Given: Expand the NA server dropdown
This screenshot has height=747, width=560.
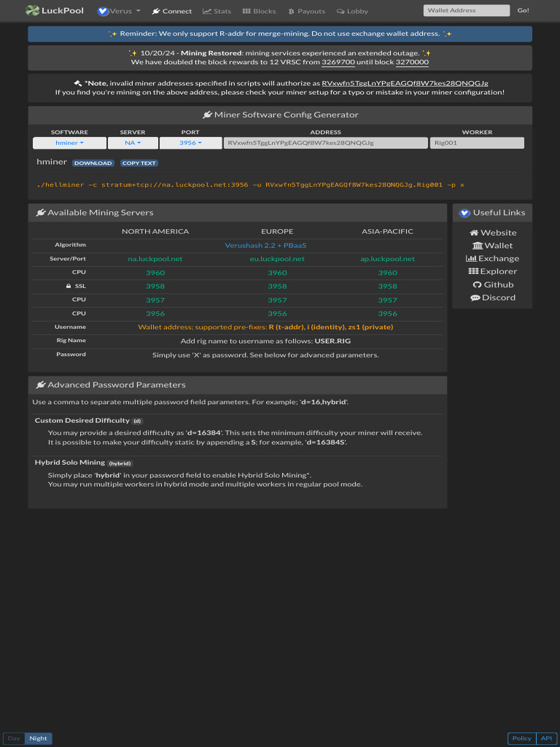Looking at the screenshot, I should (x=133, y=143).
